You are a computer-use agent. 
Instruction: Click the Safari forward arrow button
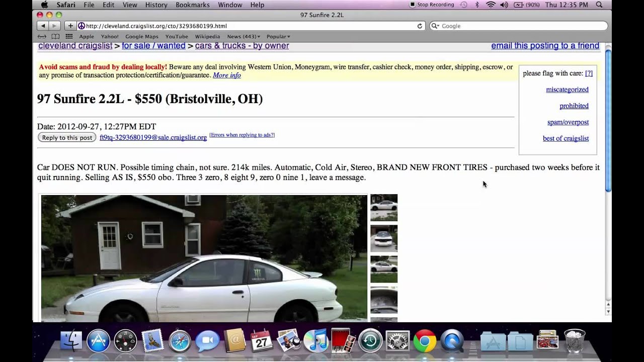pyautogui.click(x=55, y=26)
